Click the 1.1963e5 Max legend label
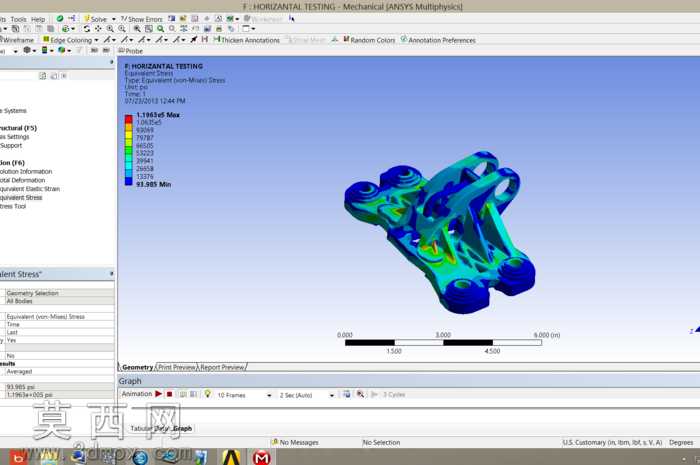 click(158, 115)
